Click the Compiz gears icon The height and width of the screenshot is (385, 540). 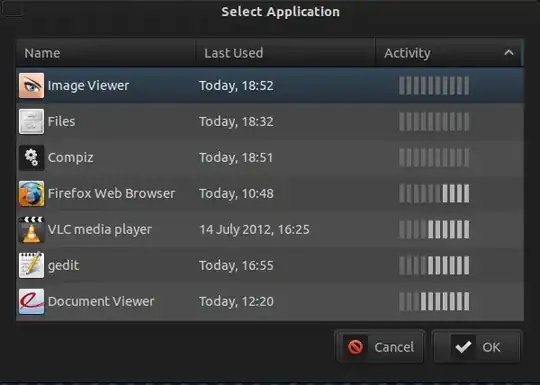tap(31, 158)
